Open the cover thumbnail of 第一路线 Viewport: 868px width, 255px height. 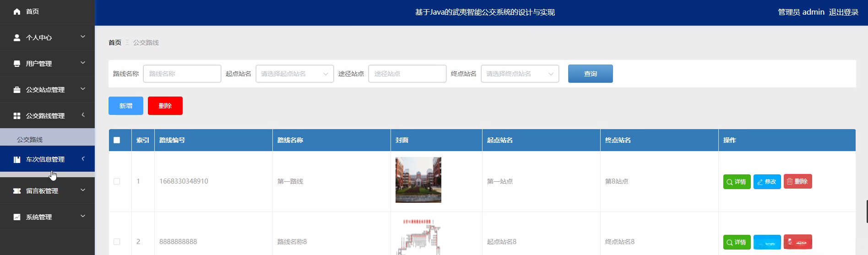(x=418, y=180)
